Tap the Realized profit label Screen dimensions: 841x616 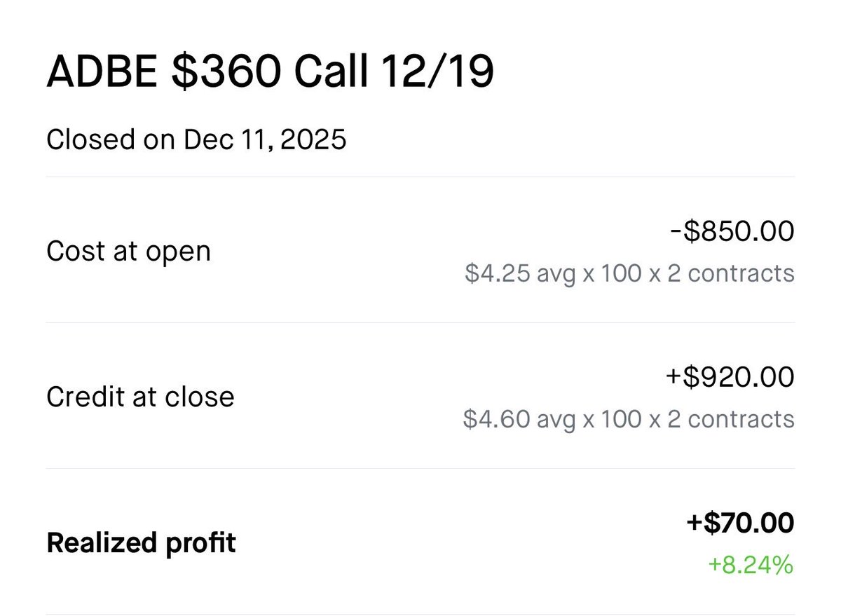click(141, 543)
